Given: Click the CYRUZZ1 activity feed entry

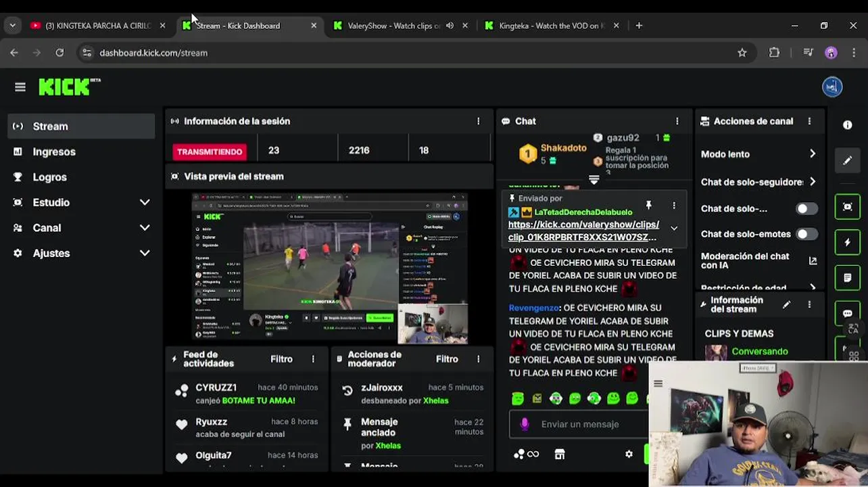Looking at the screenshot, I should (247, 394).
